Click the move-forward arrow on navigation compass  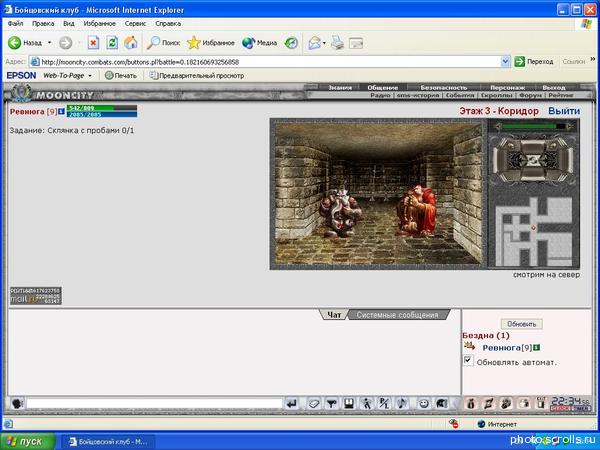click(x=533, y=146)
